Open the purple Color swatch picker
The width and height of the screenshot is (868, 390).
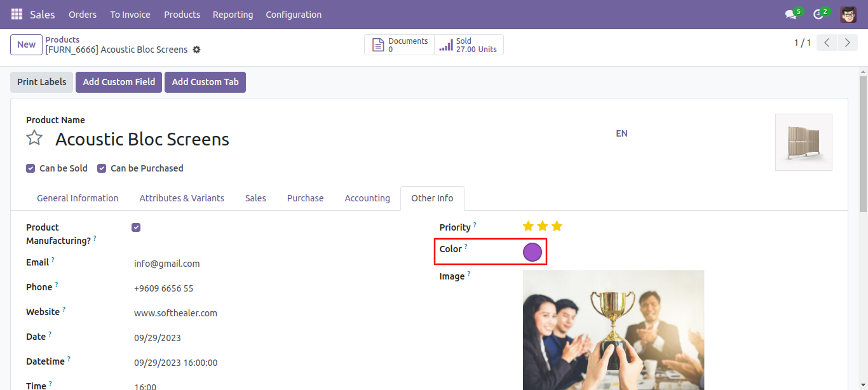pyautogui.click(x=532, y=252)
